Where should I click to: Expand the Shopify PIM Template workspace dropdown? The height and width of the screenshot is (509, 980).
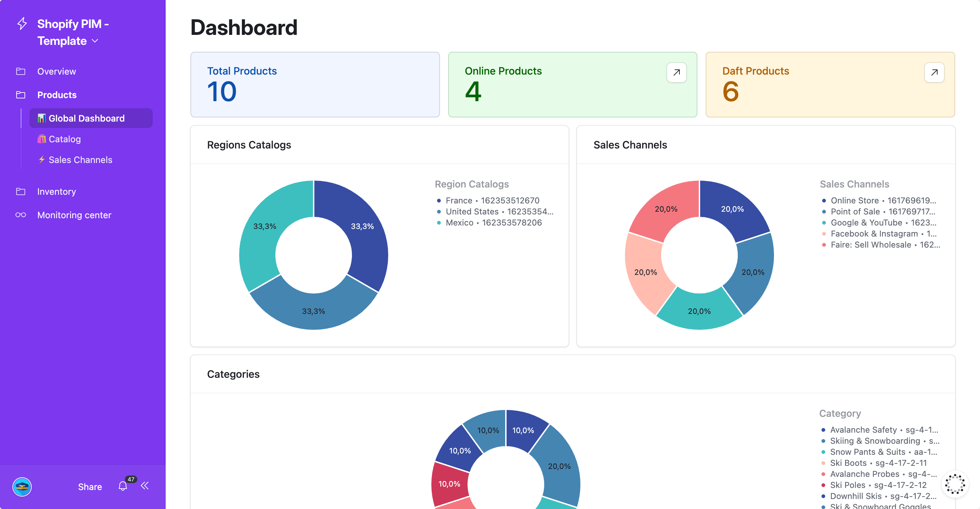(95, 41)
